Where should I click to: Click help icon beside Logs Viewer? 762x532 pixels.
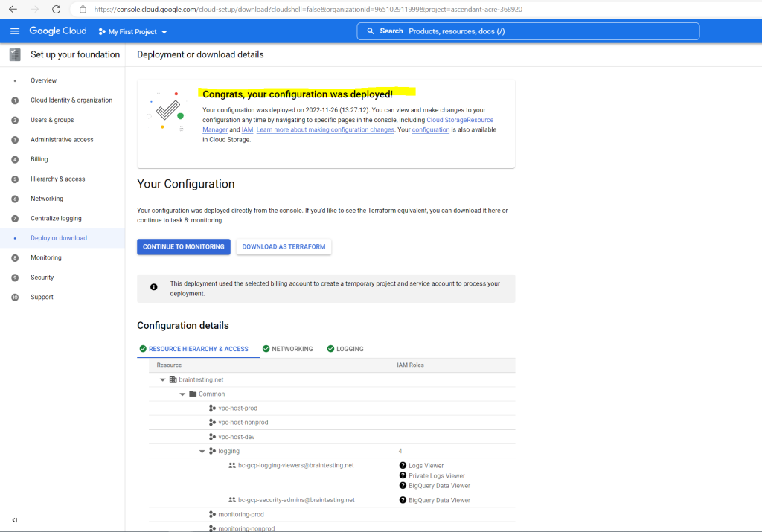(403, 466)
